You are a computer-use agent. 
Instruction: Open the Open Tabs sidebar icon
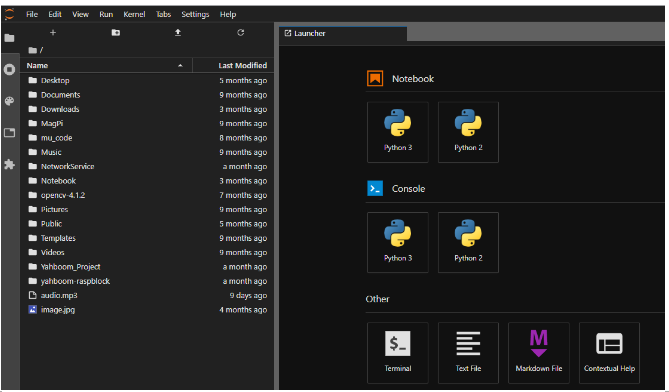tap(9, 133)
